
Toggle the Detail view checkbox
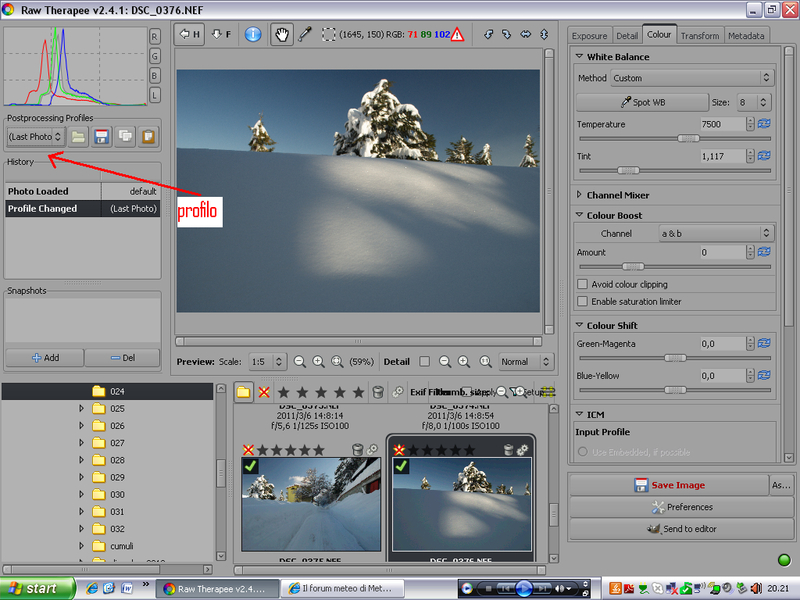pos(424,362)
